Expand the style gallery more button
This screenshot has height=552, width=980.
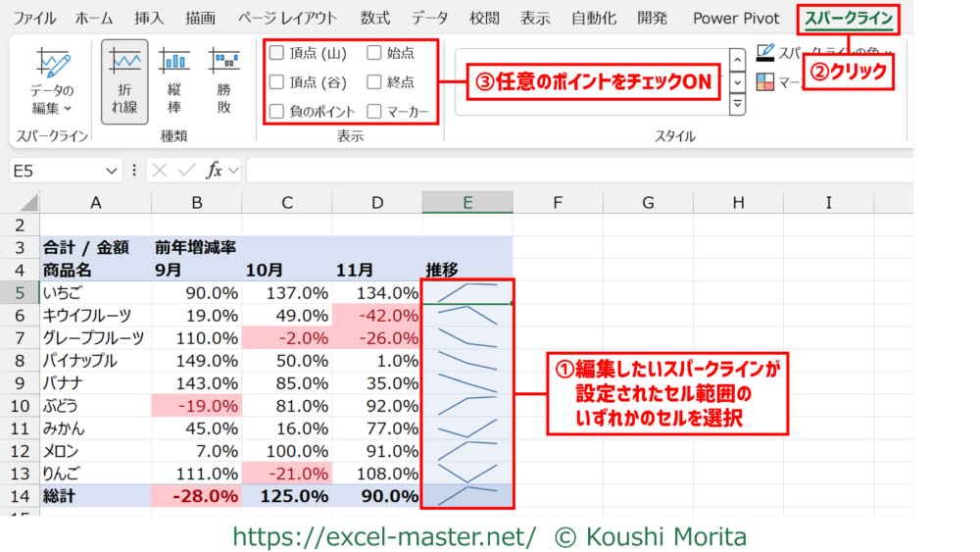pyautogui.click(x=738, y=104)
